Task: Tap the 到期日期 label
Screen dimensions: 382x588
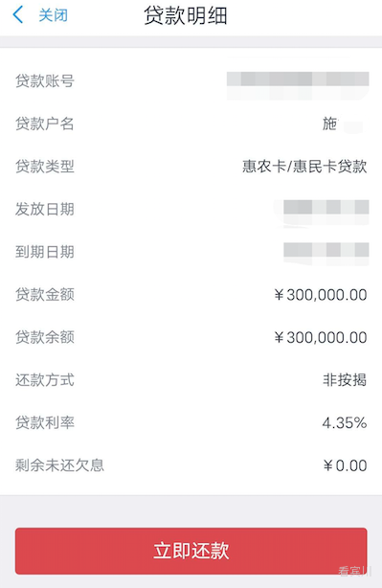Action: tap(45, 252)
